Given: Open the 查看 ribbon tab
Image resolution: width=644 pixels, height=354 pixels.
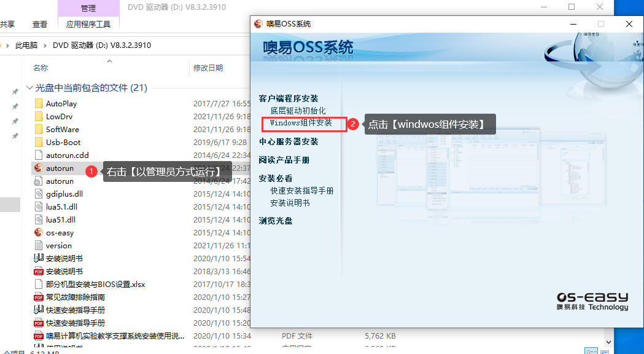Looking at the screenshot, I should [40, 25].
